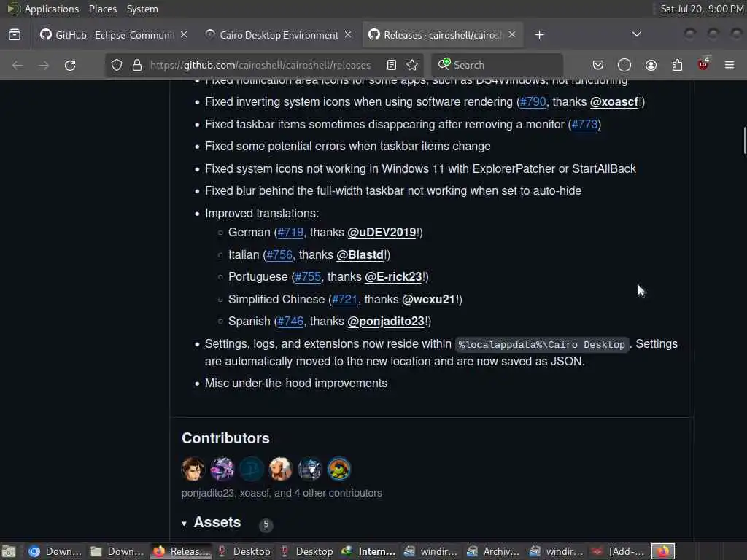747x560 pixels.
Task: Click the forward navigation arrow
Action: point(44,65)
